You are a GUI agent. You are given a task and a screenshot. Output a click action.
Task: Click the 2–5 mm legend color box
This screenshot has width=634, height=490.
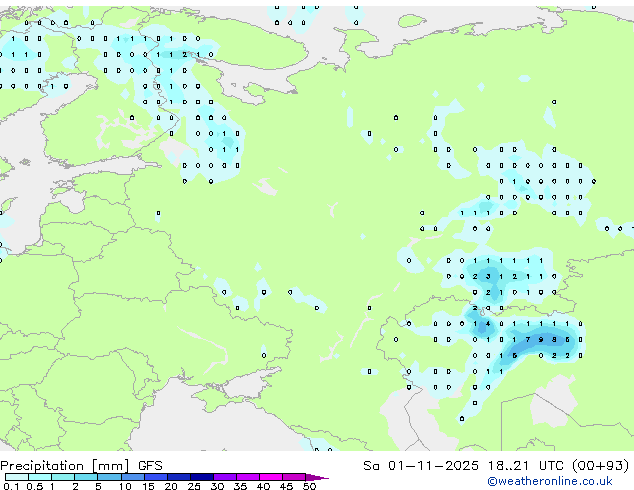coord(86,477)
